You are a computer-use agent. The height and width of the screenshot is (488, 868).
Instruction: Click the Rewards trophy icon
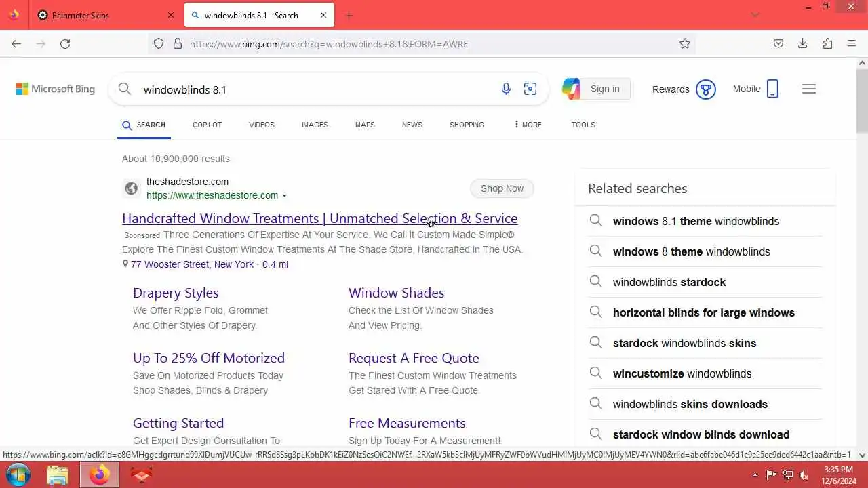[706, 89]
